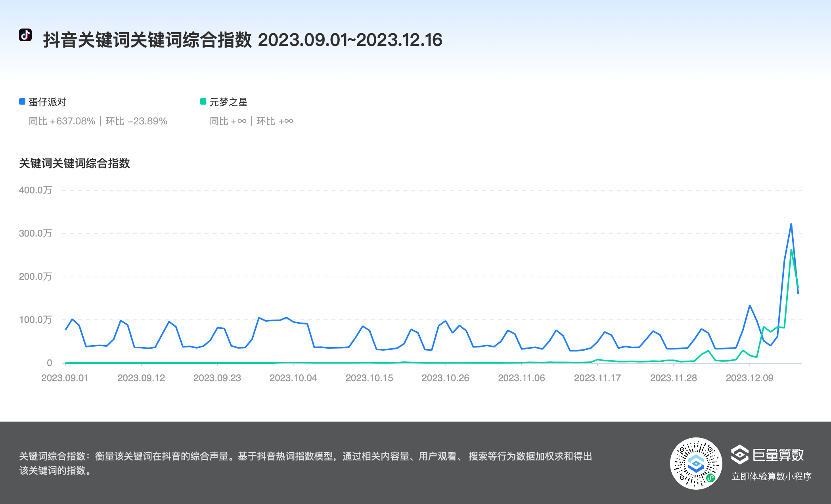Click the 0 y-axis label
The width and height of the screenshot is (831, 504).
coord(50,363)
